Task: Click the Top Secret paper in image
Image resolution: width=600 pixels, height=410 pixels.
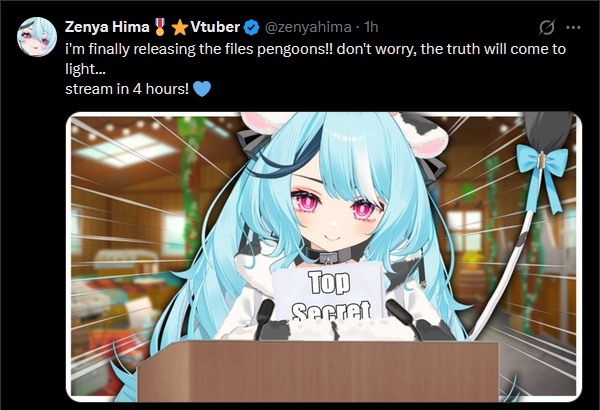Action: (x=328, y=293)
